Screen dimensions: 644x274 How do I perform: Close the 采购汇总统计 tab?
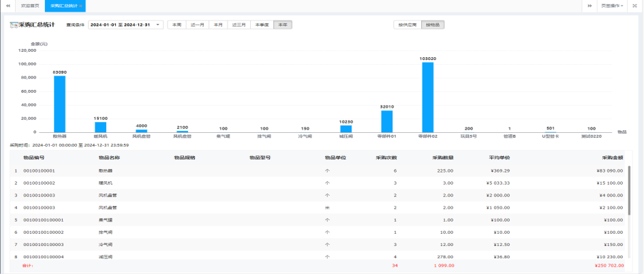pyautogui.click(x=80, y=6)
